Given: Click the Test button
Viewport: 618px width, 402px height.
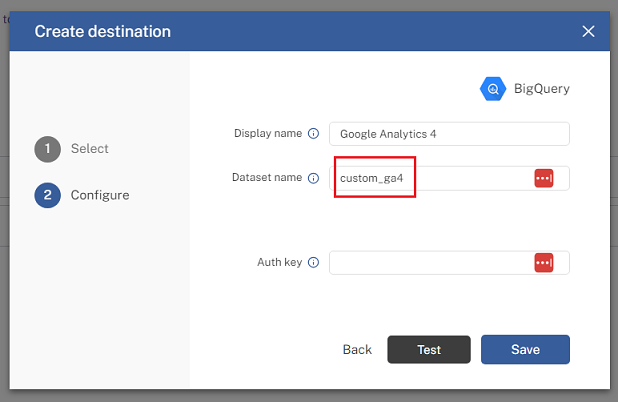Looking at the screenshot, I should (x=429, y=350).
